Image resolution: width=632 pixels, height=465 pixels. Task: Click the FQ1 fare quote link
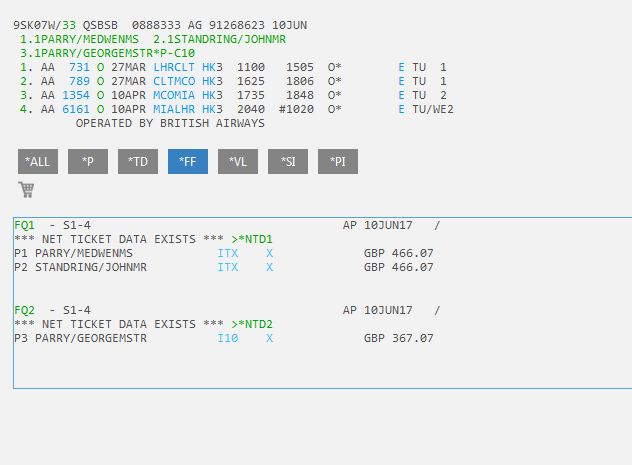point(24,225)
